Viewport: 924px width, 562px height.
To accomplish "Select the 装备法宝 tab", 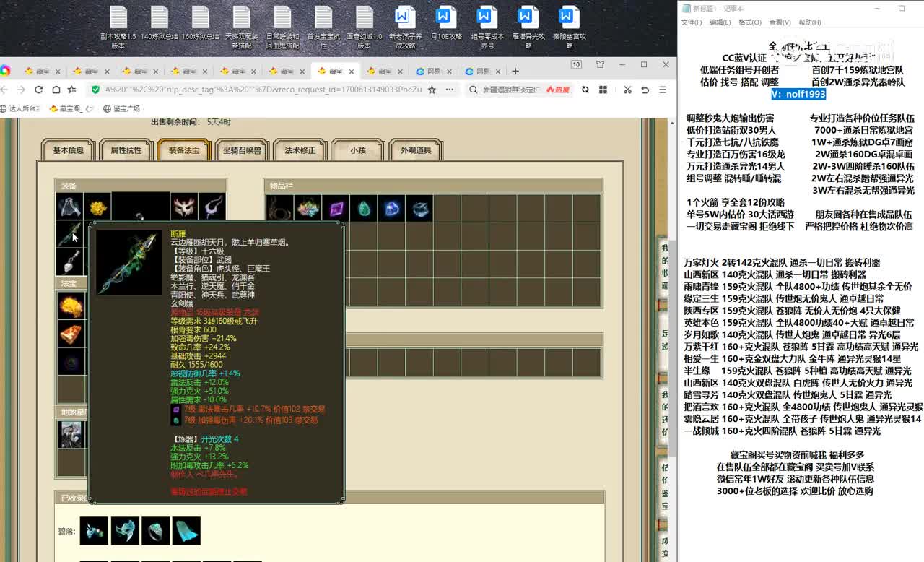I will (183, 150).
